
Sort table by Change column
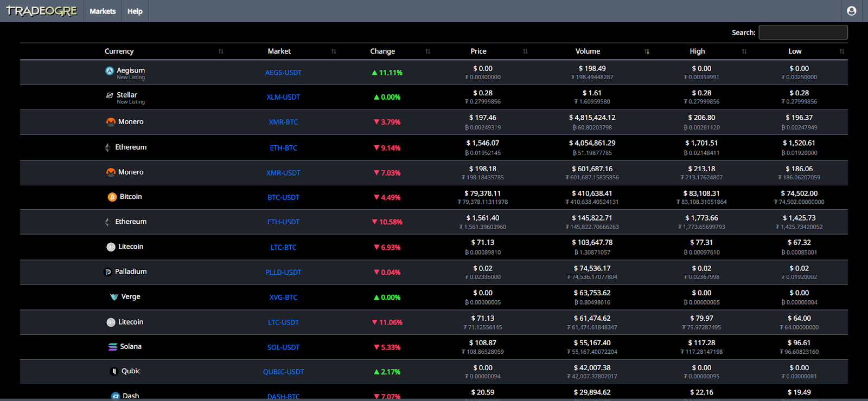(382, 51)
